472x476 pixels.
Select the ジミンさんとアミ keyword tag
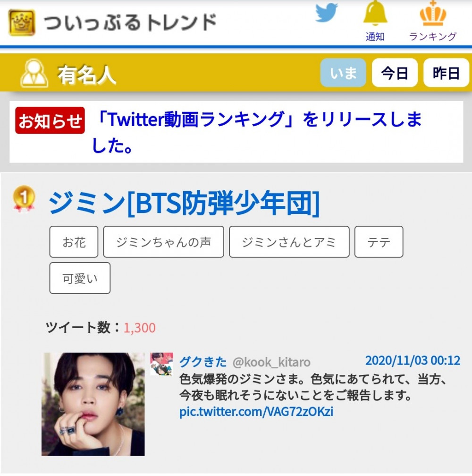(x=289, y=242)
